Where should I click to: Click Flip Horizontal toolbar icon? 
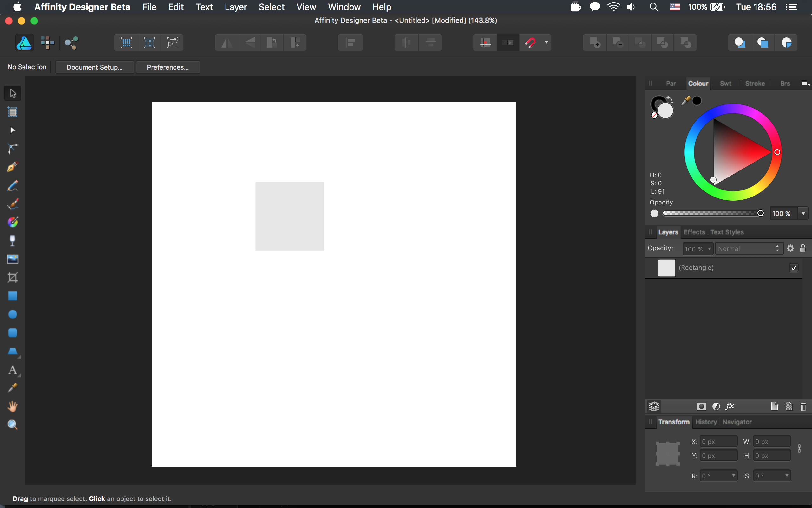click(x=227, y=43)
